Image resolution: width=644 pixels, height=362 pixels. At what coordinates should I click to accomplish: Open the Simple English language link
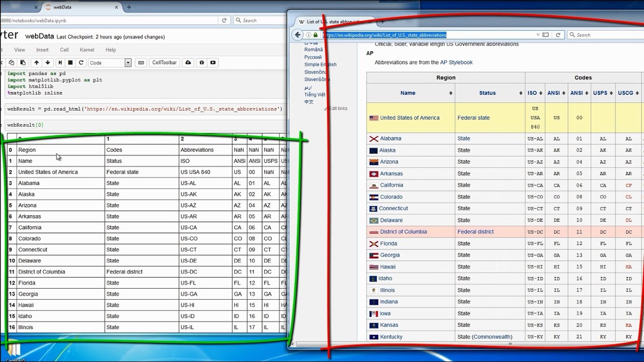[320, 64]
